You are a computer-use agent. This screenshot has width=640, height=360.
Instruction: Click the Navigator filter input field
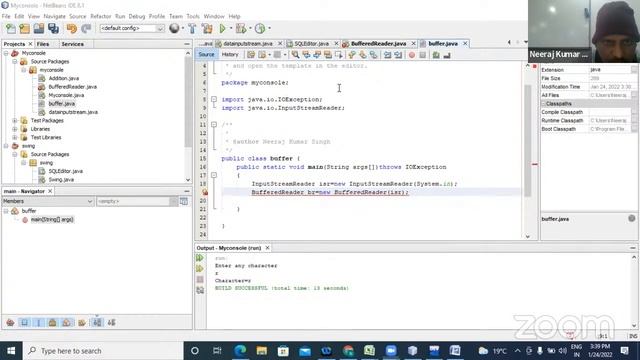[133, 201]
